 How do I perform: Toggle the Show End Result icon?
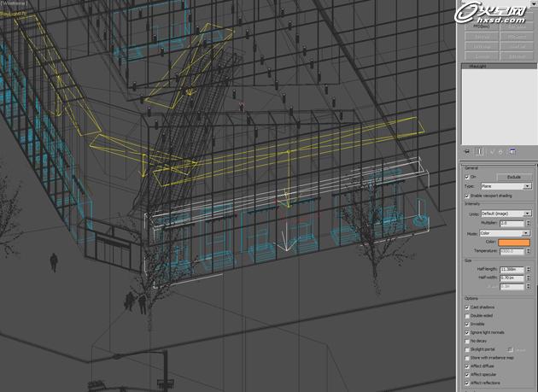point(479,151)
